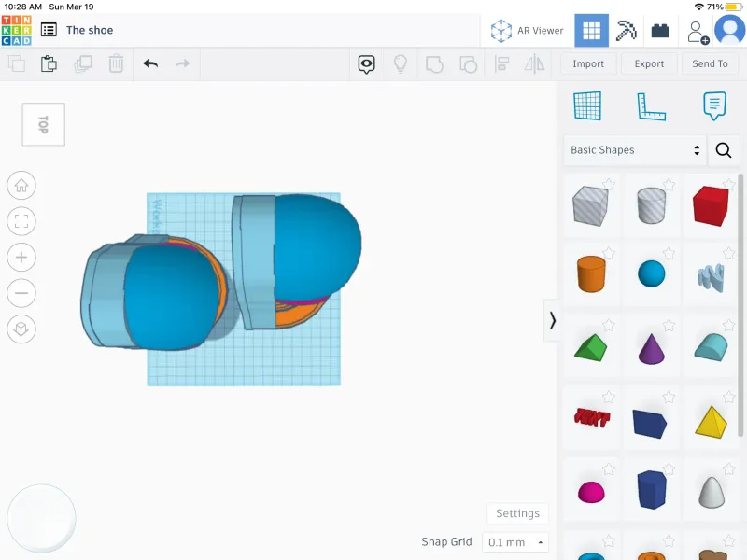Undo the last action
Viewport: 747px width, 560px height.
point(150,63)
